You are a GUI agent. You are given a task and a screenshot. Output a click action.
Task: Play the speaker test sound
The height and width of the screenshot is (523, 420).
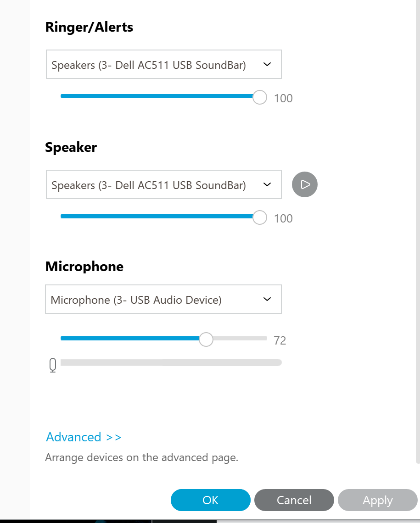tap(305, 184)
